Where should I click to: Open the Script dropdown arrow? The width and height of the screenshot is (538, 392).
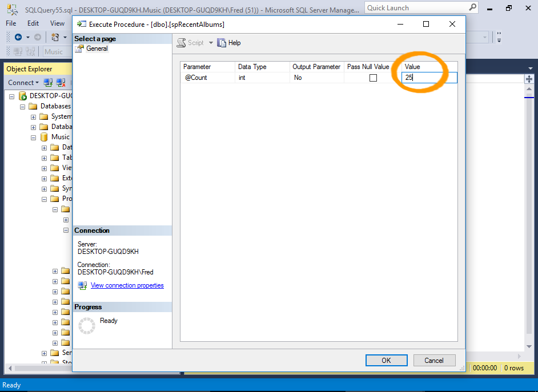[211, 43]
